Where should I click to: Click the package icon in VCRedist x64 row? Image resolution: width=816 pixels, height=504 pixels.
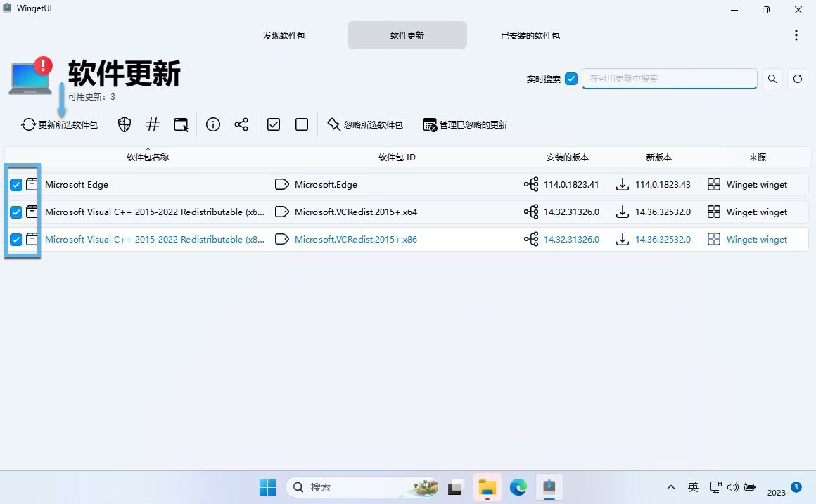coord(32,212)
